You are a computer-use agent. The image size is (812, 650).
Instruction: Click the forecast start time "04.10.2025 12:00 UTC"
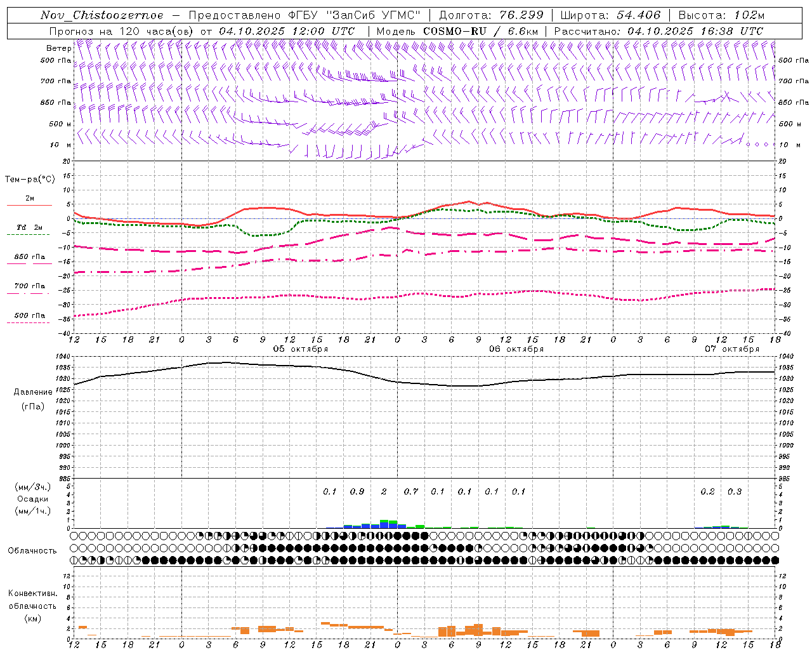tap(286, 31)
